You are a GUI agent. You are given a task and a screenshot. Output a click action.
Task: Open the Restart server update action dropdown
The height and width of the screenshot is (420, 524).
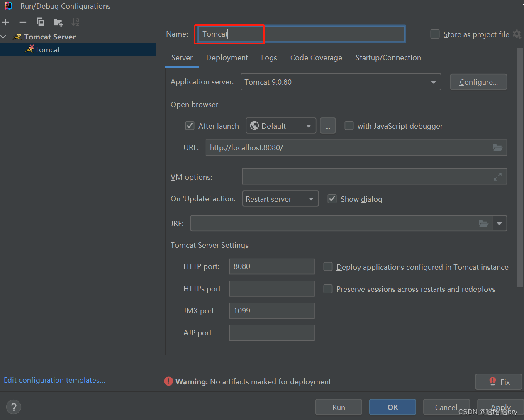tap(280, 199)
